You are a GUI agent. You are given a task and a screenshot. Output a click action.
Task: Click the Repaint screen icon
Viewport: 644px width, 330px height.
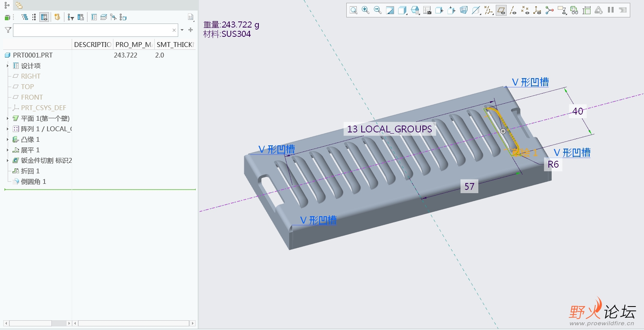390,11
